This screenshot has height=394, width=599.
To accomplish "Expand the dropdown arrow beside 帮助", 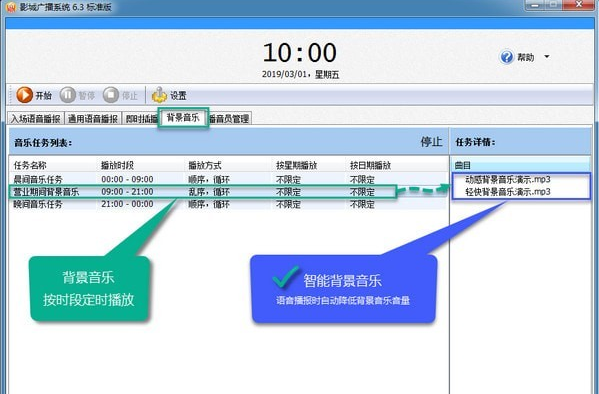I will [547, 57].
